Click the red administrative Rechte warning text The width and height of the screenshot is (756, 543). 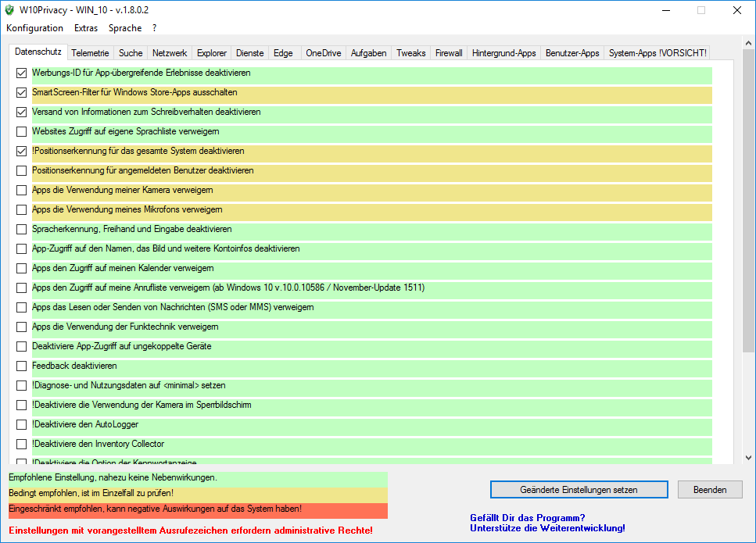point(191,530)
